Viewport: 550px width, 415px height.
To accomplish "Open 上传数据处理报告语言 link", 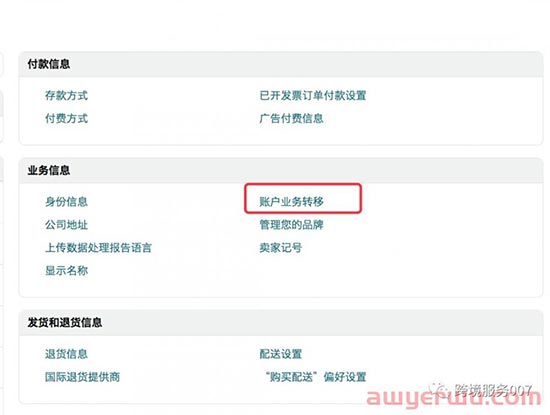I will point(98,248).
